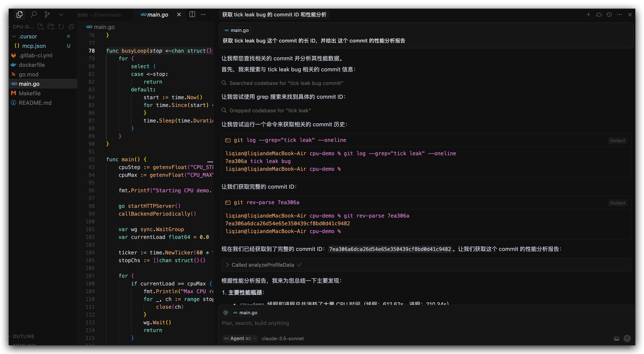Open the Search view in the activity bar
This screenshot has width=644, height=354.
(32, 14)
